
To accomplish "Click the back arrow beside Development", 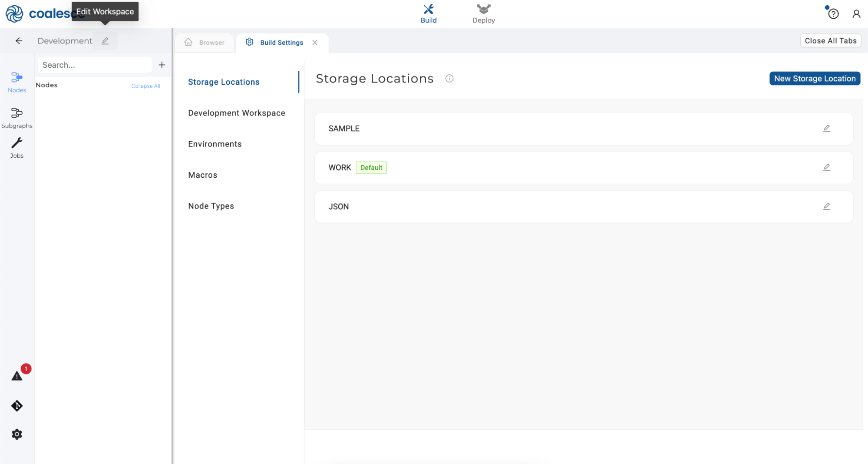I will (x=19, y=41).
